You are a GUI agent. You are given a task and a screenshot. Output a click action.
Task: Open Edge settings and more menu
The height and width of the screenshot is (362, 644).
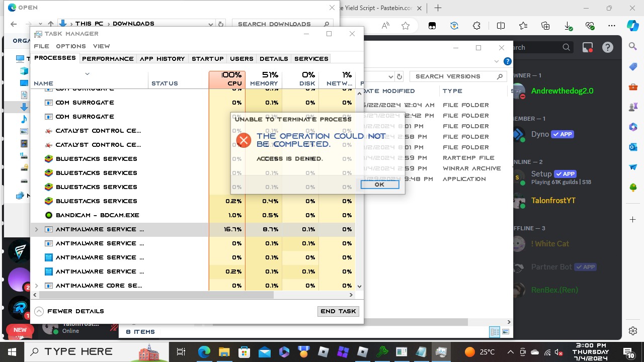tap(612, 26)
